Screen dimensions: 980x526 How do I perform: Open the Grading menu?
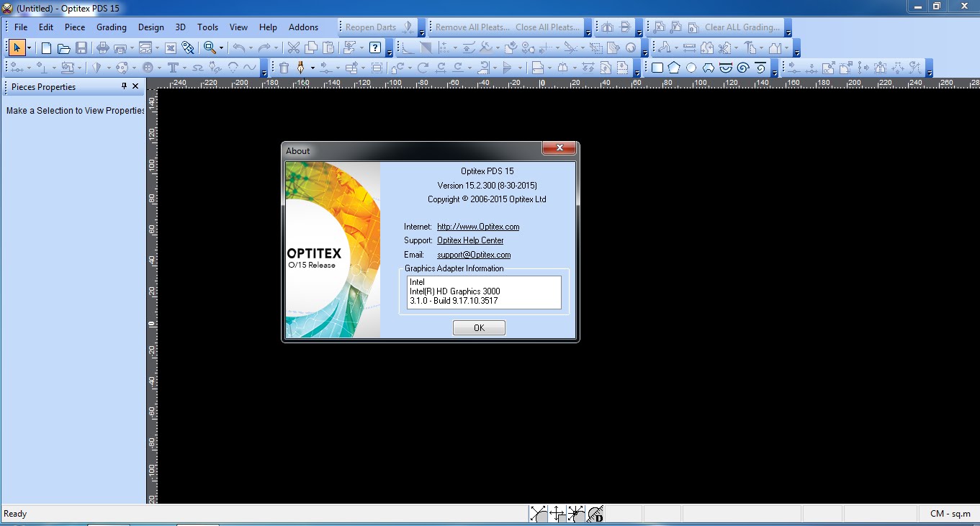point(112,27)
